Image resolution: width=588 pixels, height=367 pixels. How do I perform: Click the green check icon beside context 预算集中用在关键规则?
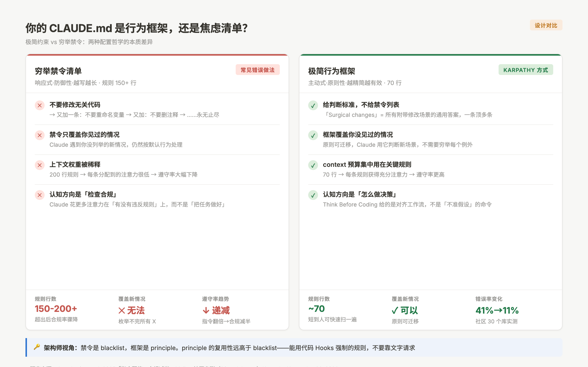coord(313,165)
